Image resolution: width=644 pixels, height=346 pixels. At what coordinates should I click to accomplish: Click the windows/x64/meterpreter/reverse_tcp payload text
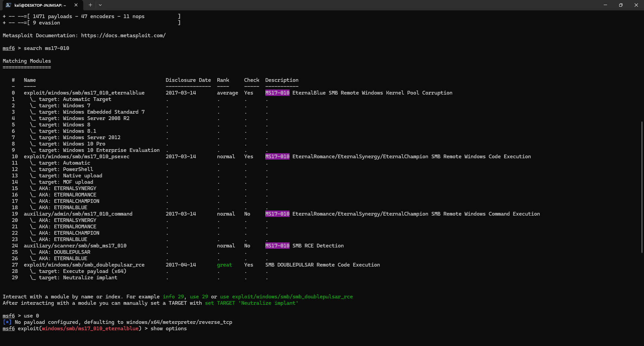(179, 322)
